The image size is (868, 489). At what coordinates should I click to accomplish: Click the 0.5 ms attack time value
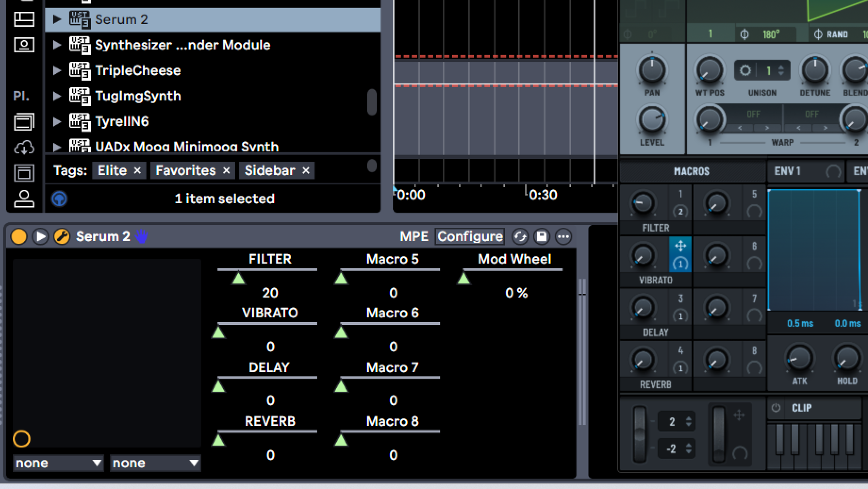click(x=800, y=323)
